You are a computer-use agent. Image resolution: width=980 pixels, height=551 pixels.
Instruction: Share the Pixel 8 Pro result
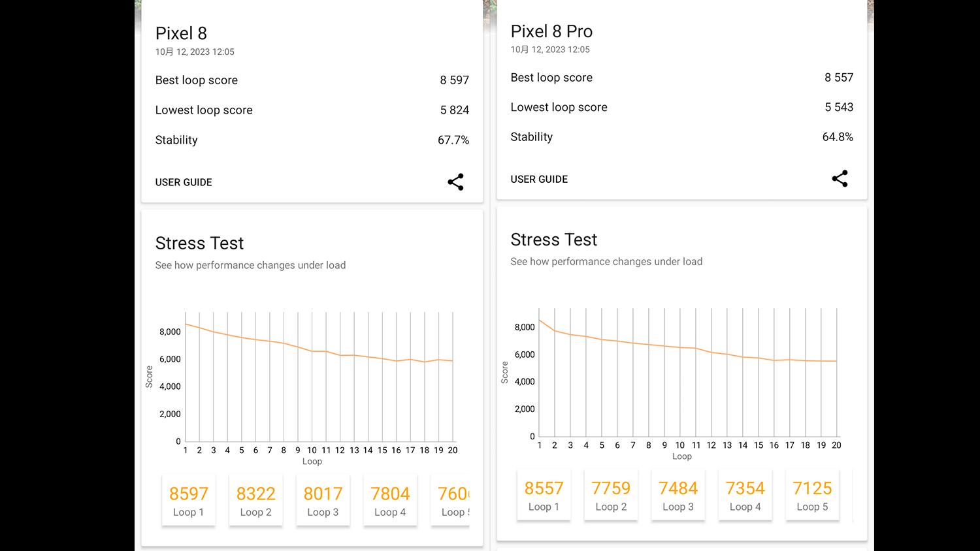[840, 179]
